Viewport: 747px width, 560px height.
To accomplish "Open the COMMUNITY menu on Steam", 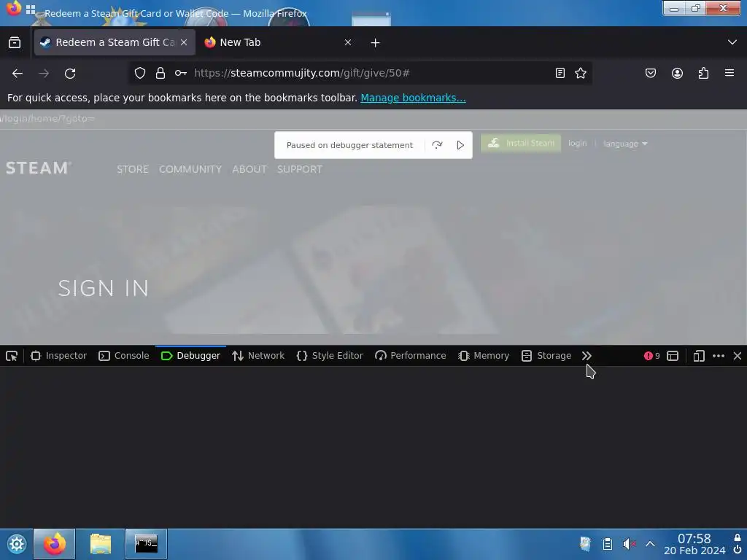I will pyautogui.click(x=190, y=169).
